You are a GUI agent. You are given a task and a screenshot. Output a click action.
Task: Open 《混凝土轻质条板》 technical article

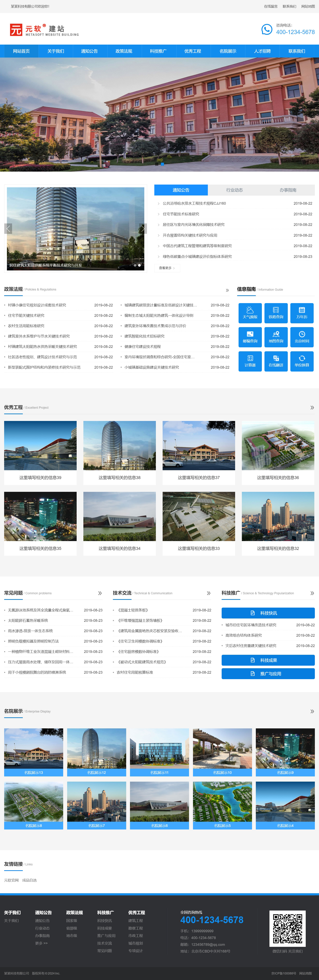(x=133, y=610)
